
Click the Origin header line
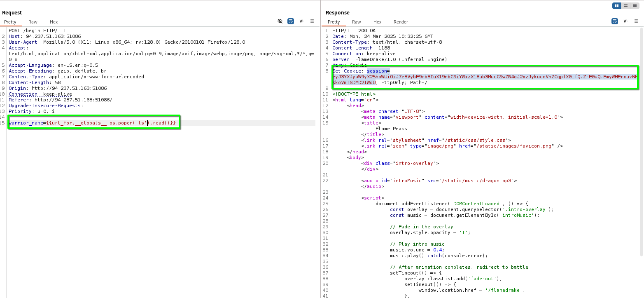coord(58,88)
